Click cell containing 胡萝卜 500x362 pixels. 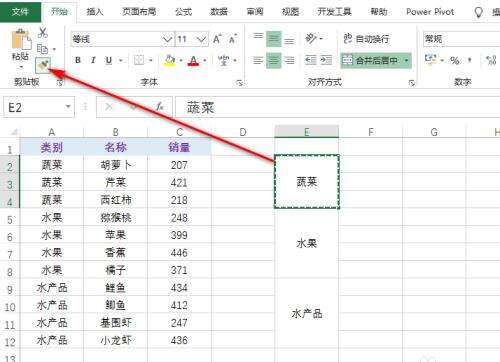[x=115, y=165]
